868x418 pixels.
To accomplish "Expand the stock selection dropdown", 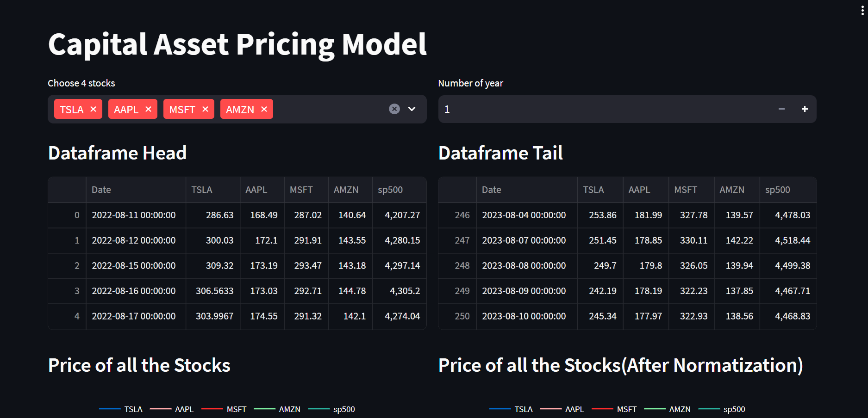I will [x=412, y=109].
